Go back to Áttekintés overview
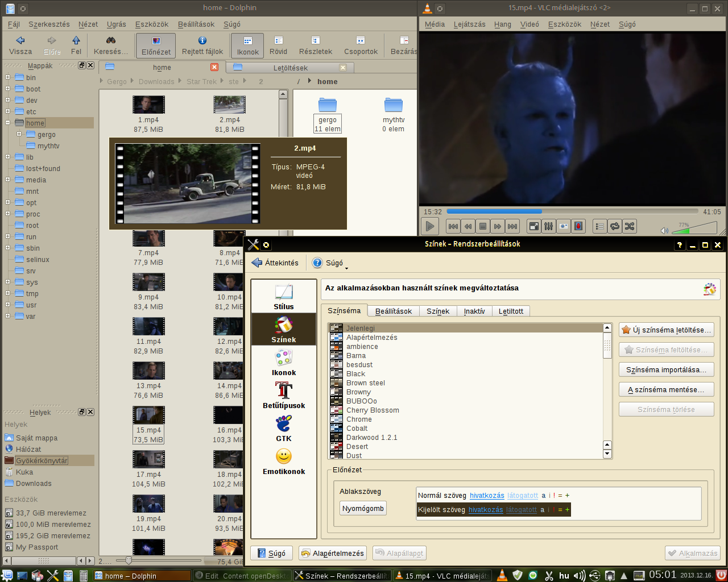 pyautogui.click(x=275, y=263)
